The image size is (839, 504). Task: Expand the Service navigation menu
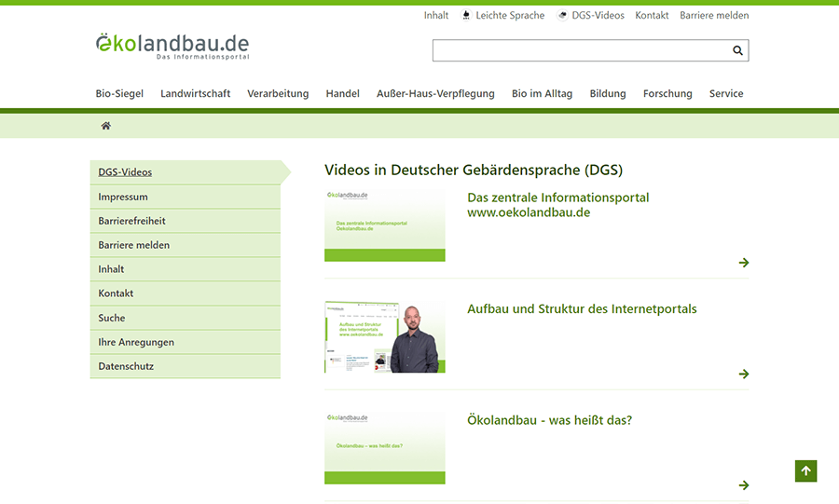coord(726,94)
